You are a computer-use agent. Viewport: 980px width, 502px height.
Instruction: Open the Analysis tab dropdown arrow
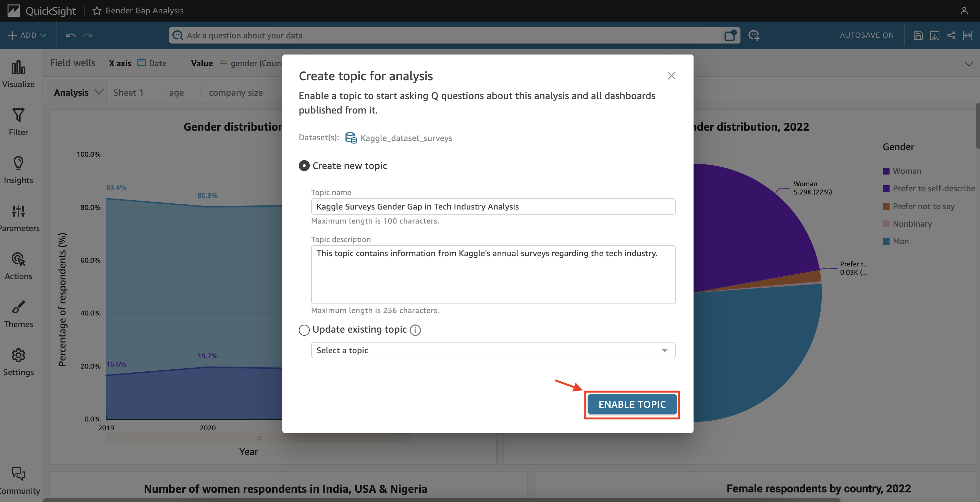(99, 92)
